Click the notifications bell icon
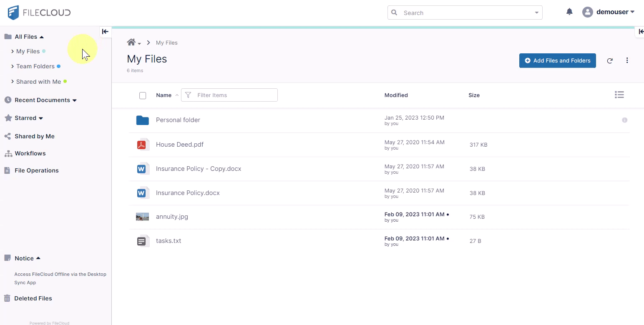 [x=569, y=12]
